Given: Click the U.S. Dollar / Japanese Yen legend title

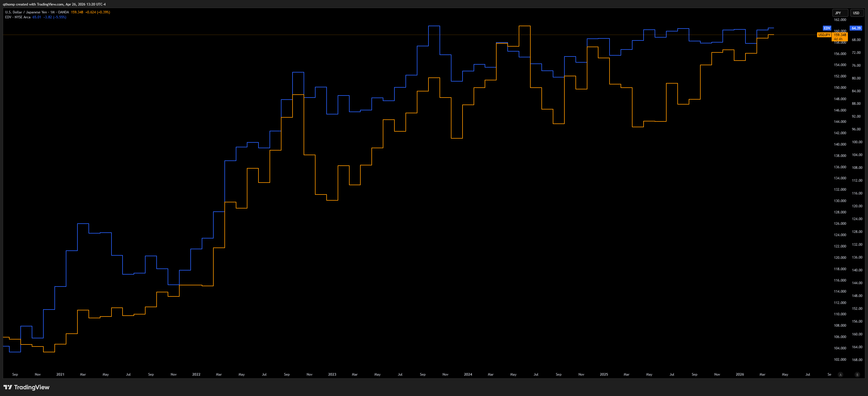Looking at the screenshot, I should tap(26, 12).
